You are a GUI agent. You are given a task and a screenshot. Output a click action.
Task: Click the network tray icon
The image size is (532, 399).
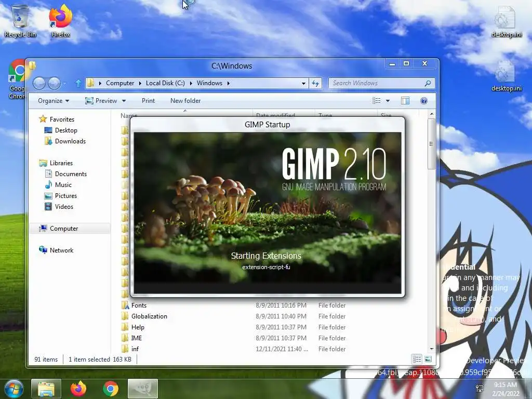tap(480, 389)
